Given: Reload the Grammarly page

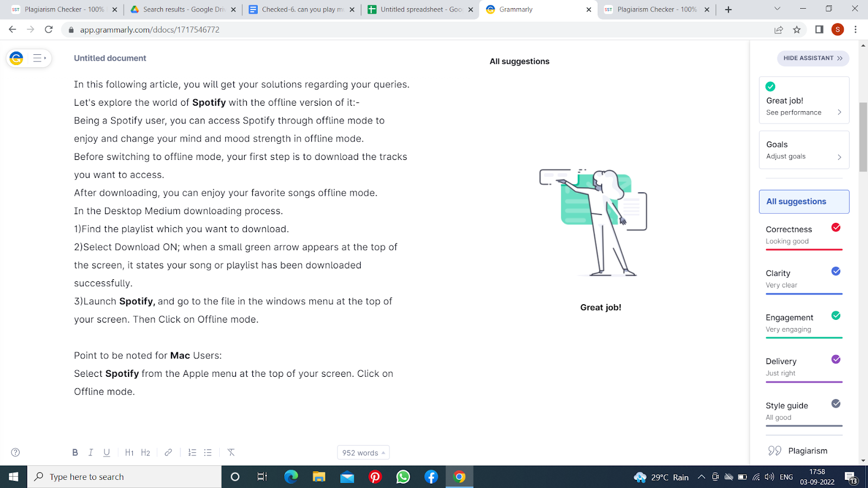Looking at the screenshot, I should (x=49, y=30).
